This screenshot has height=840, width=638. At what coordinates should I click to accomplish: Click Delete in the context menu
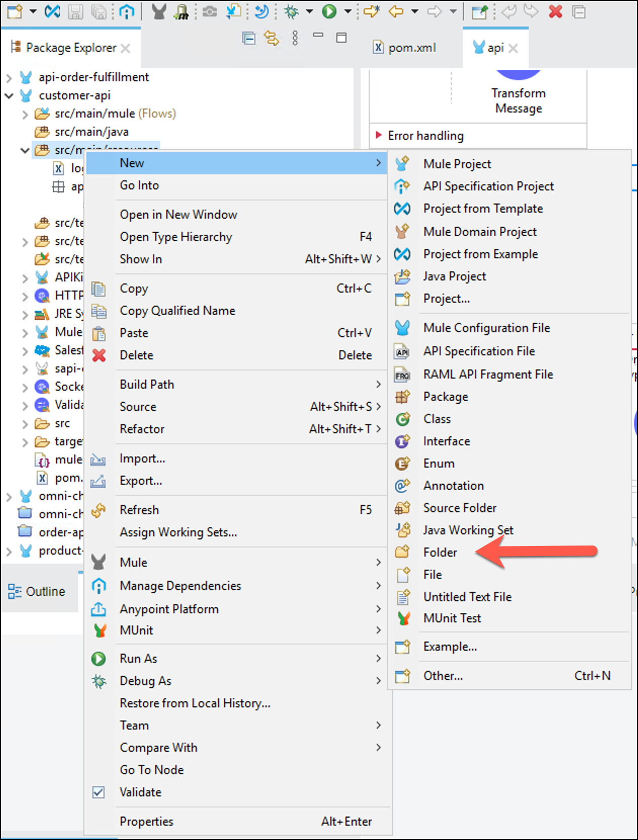click(238, 355)
